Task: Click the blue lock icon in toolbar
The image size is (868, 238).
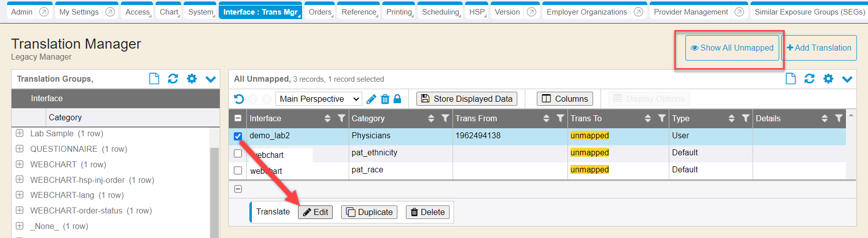Action: [x=397, y=99]
